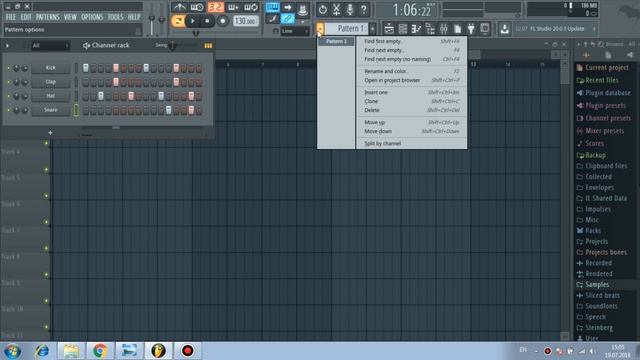Viewport: 640px width, 360px height.
Task: Click the Clap channel button
Action: pyautogui.click(x=51, y=82)
